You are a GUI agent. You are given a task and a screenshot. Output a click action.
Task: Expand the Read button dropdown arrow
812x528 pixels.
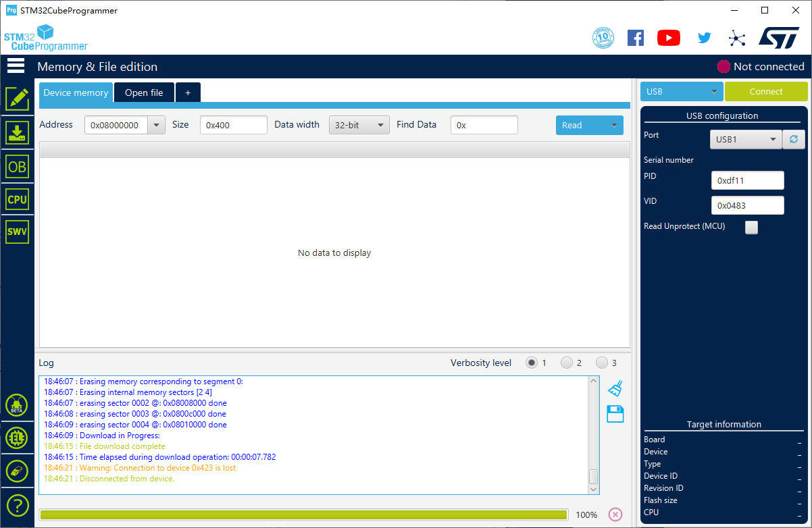click(615, 125)
